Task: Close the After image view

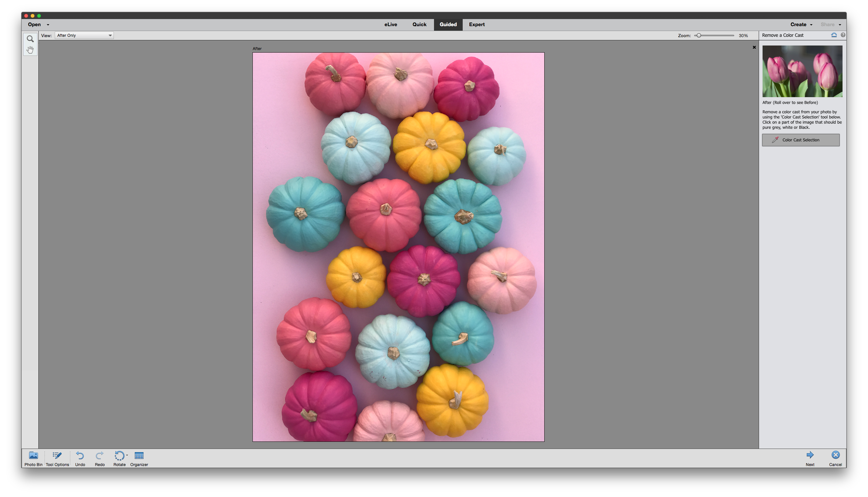Action: (754, 47)
